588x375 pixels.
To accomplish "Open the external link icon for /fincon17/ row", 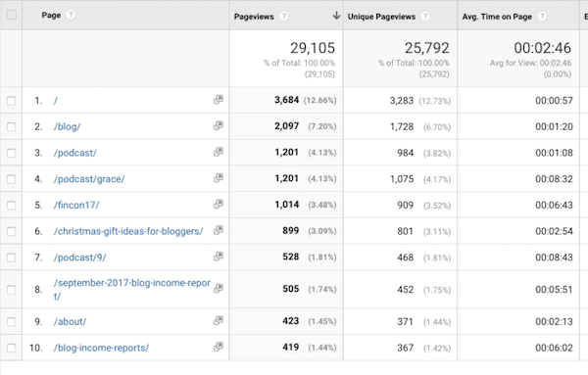I will coord(219,205).
